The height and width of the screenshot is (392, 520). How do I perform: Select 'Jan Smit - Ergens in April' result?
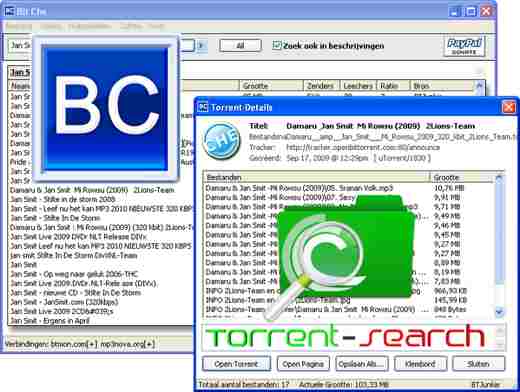click(50, 321)
